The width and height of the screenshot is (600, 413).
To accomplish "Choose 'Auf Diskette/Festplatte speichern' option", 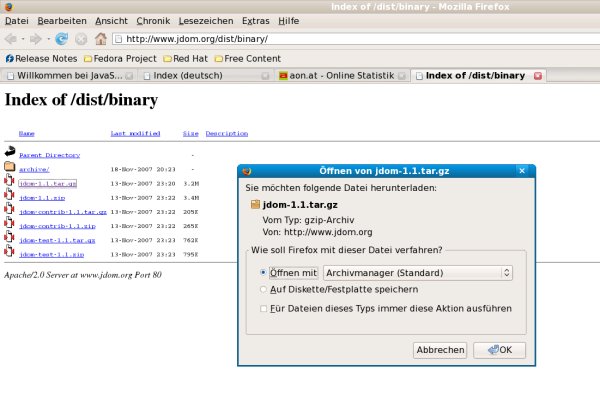I will coord(263,289).
